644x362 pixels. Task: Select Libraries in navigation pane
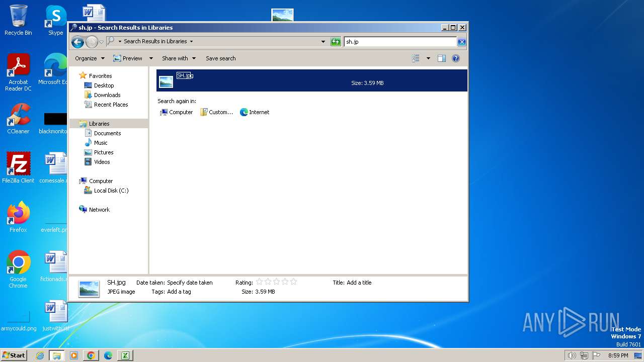tap(99, 124)
